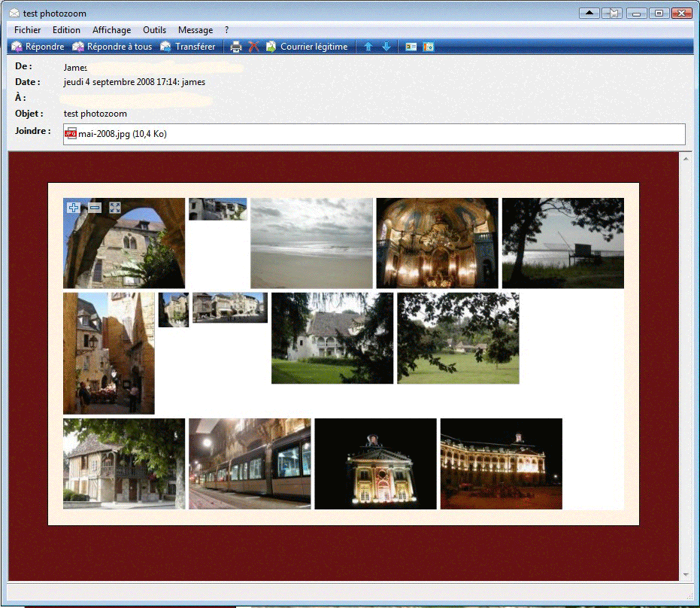Zoom out with the minus icon on photo
Image resolution: width=700 pixels, height=608 pixels.
(x=95, y=208)
